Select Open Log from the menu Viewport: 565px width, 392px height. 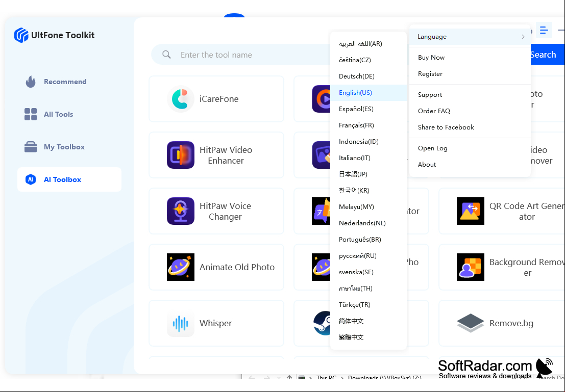[470, 148]
